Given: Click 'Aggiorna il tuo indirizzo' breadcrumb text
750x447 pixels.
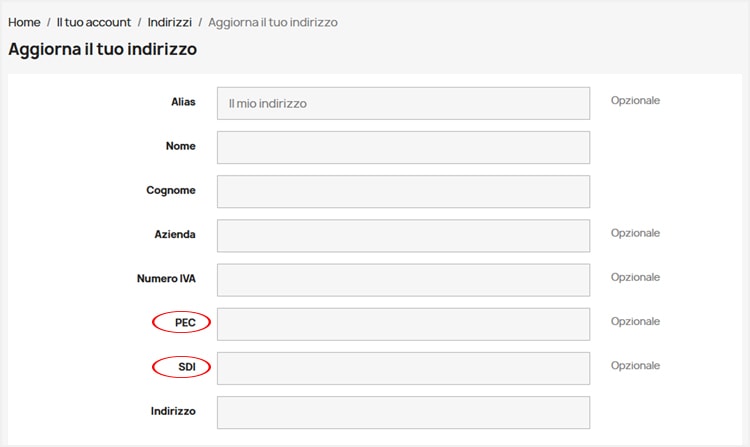Looking at the screenshot, I should tap(272, 22).
